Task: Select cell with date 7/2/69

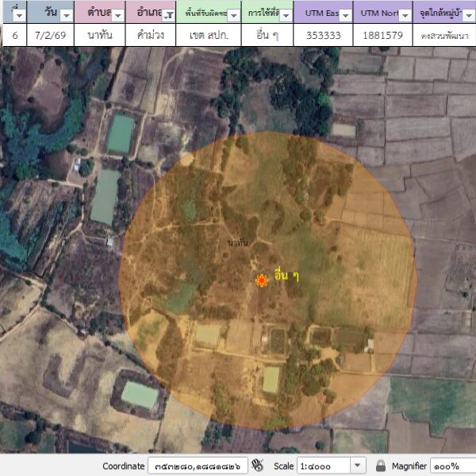Action: click(50, 35)
